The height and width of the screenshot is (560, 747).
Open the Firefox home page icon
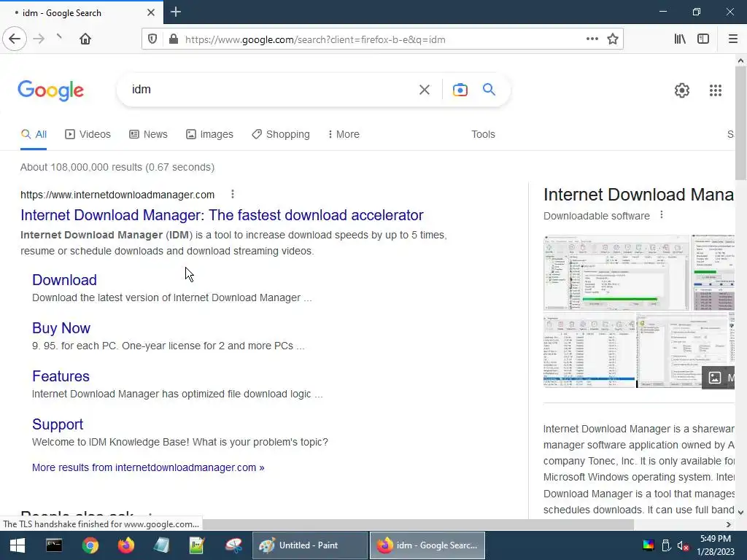(85, 39)
